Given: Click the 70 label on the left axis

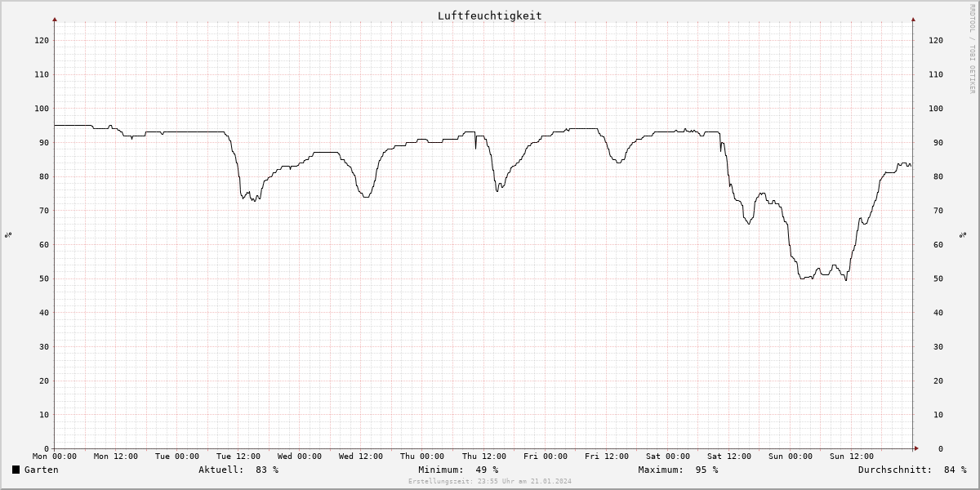Looking at the screenshot, I should tap(45, 211).
